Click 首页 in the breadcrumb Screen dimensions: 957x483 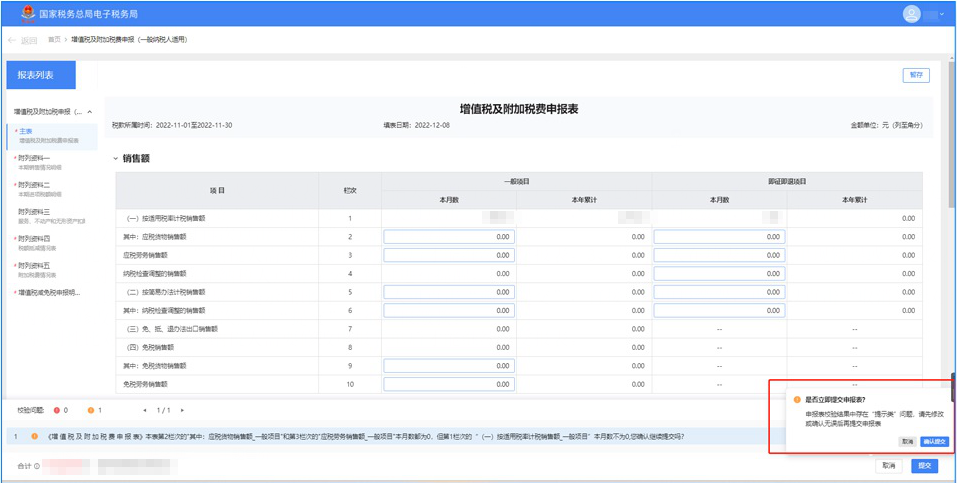coord(54,40)
